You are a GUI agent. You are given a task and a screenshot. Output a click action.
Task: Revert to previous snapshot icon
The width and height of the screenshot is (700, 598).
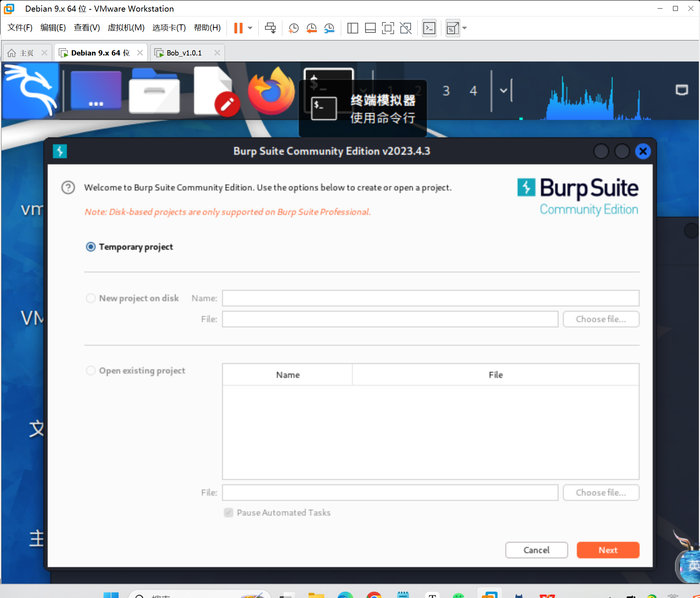[x=311, y=28]
